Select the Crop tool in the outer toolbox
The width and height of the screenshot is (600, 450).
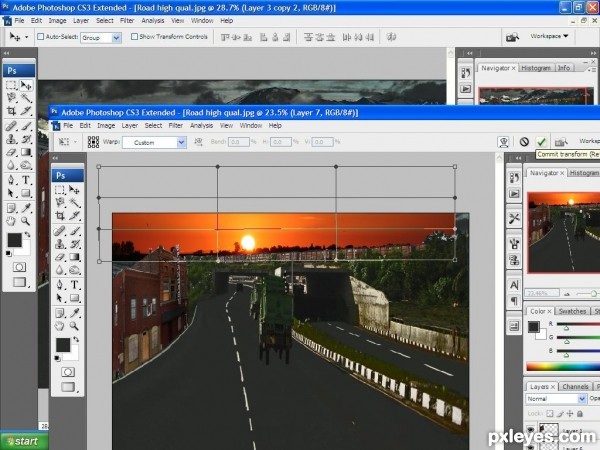11,111
